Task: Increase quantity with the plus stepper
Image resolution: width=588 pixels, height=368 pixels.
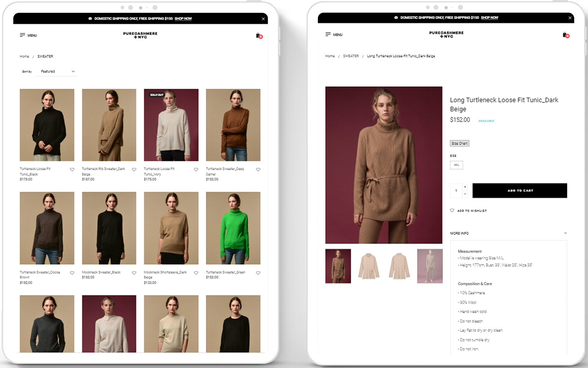Action: pos(465,187)
